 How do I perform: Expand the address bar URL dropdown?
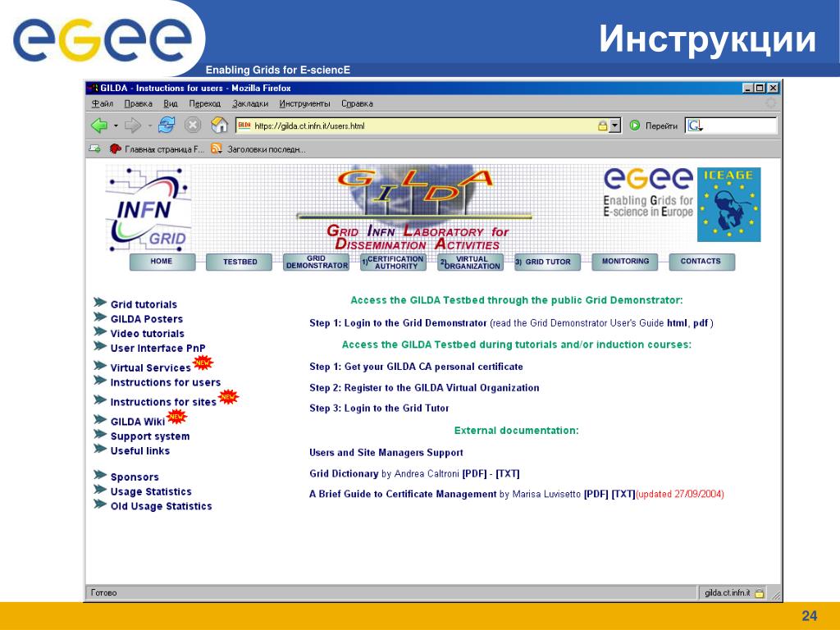615,126
